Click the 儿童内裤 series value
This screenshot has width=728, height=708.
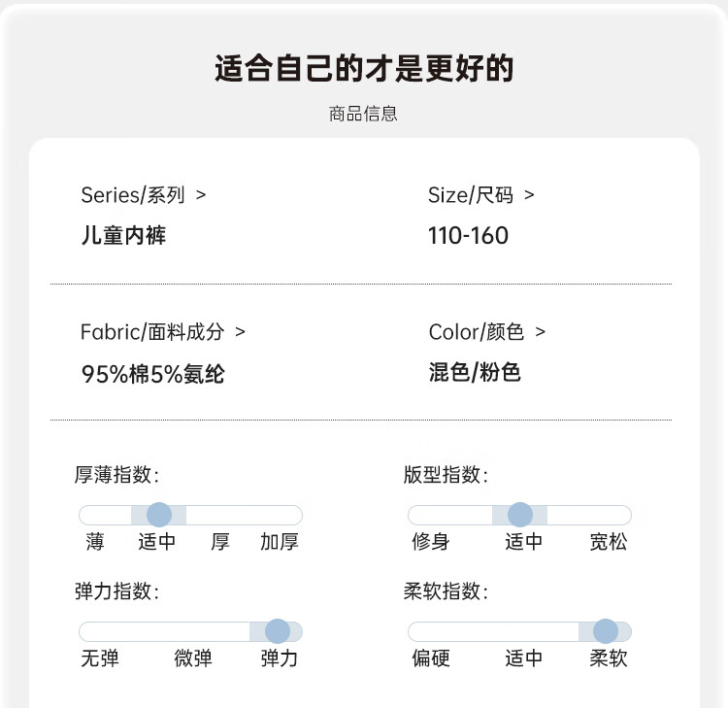point(123,236)
